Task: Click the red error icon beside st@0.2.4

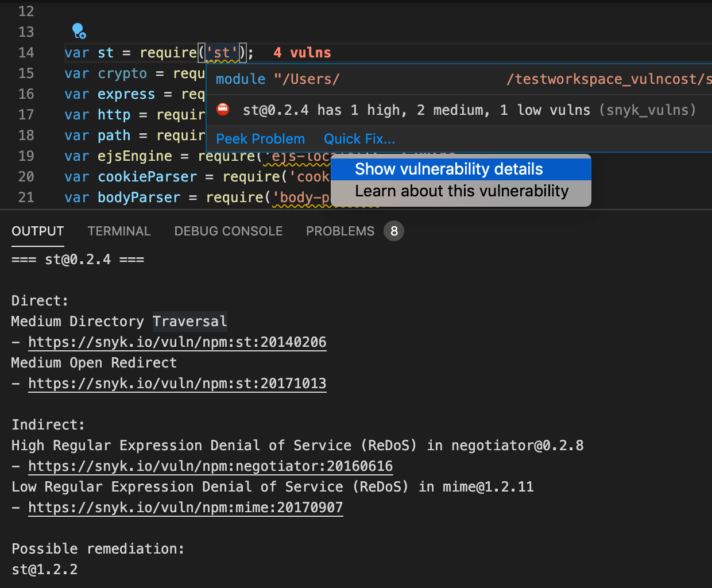Action: pos(223,109)
